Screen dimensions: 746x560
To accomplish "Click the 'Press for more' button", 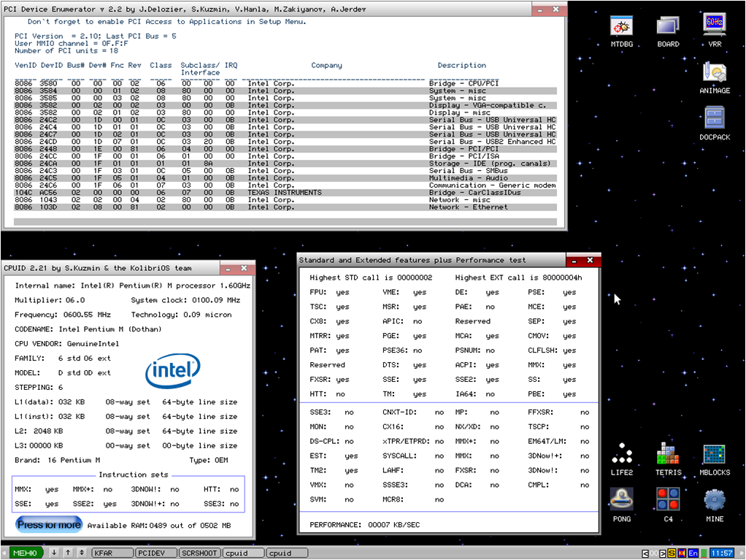I will (49, 524).
